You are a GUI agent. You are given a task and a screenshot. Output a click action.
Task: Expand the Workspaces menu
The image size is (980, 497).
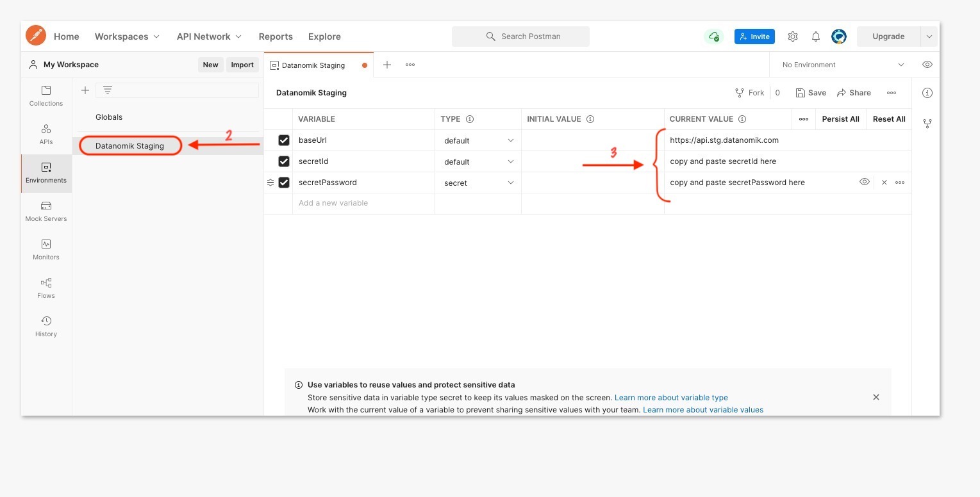[127, 37]
